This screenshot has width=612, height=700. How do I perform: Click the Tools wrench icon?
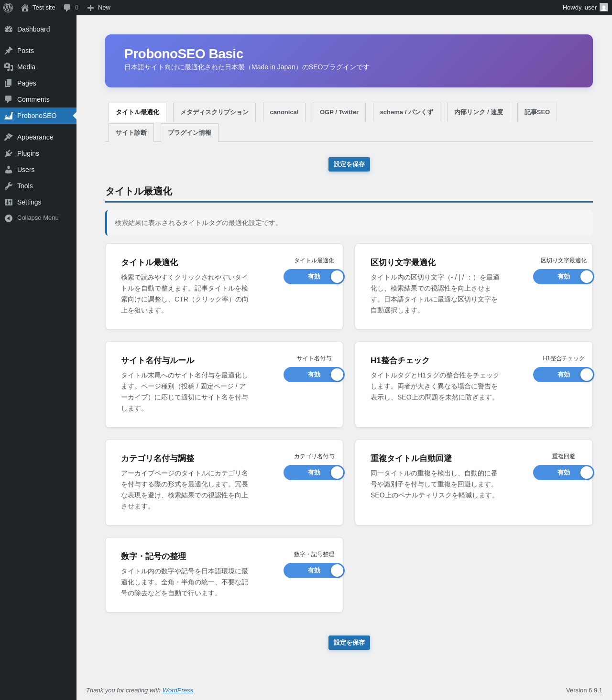point(9,186)
